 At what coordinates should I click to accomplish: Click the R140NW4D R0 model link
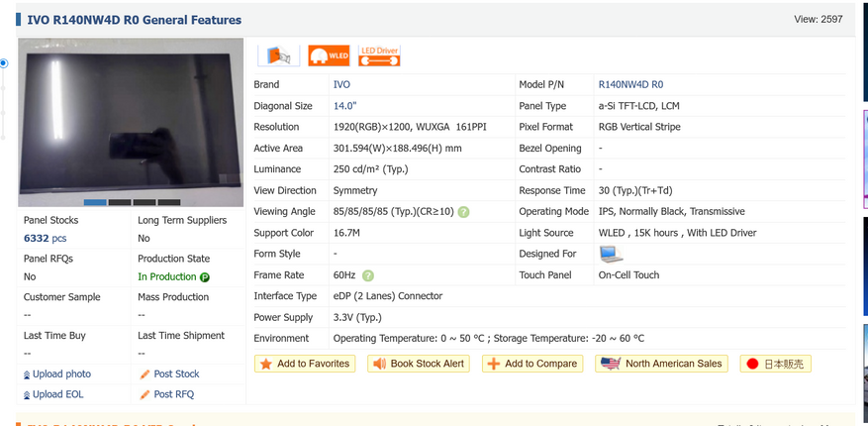click(x=630, y=85)
